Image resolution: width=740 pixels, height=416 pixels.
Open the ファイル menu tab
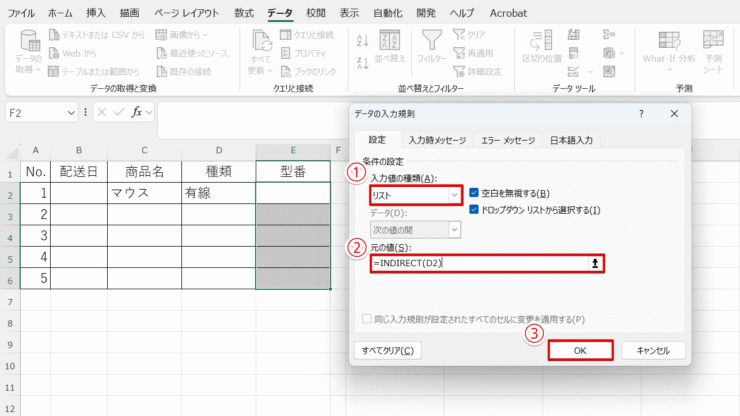click(x=21, y=13)
